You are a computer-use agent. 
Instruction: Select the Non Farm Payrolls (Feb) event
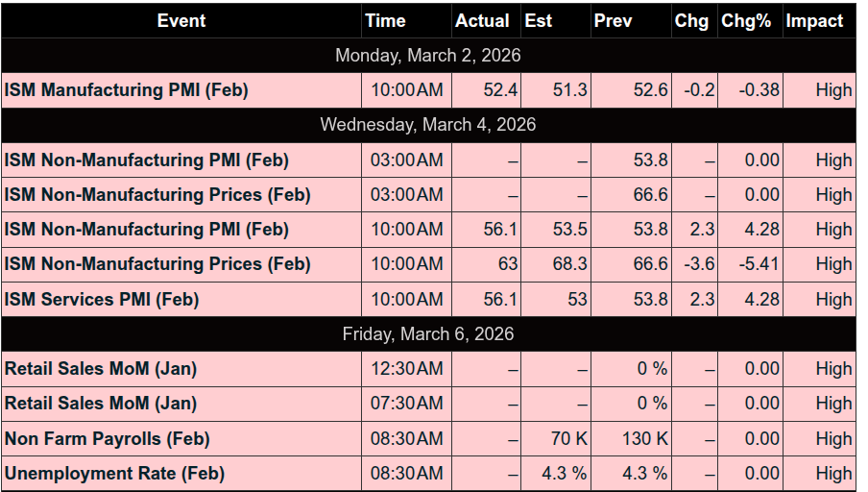click(108, 438)
